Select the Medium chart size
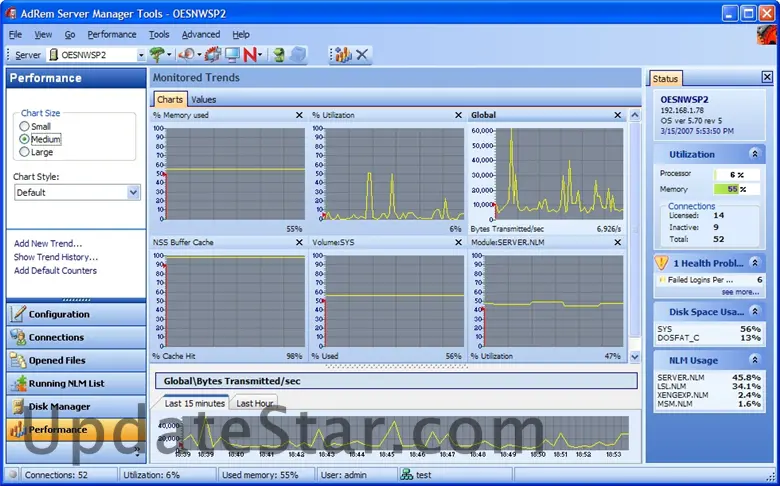Screen dimensions: 780x486 24,139
